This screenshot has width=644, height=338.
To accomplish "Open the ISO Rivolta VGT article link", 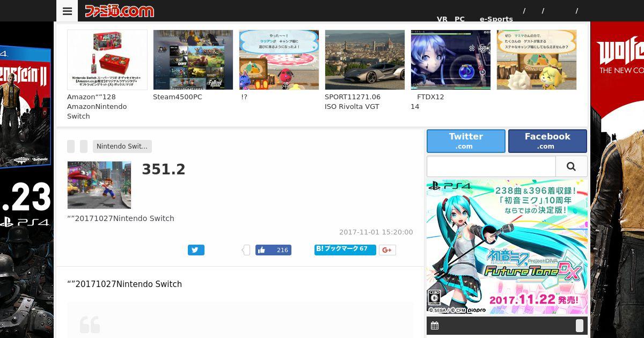I will [353, 102].
